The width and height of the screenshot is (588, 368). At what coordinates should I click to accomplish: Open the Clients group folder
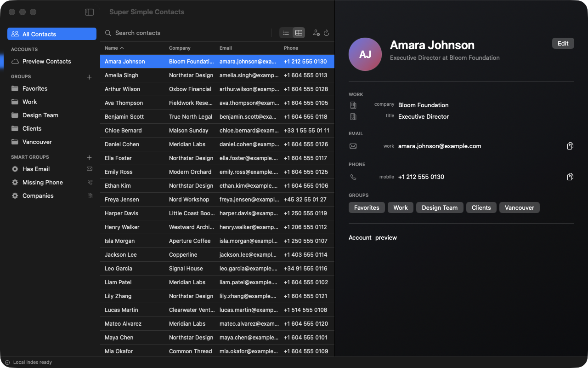click(x=52, y=128)
